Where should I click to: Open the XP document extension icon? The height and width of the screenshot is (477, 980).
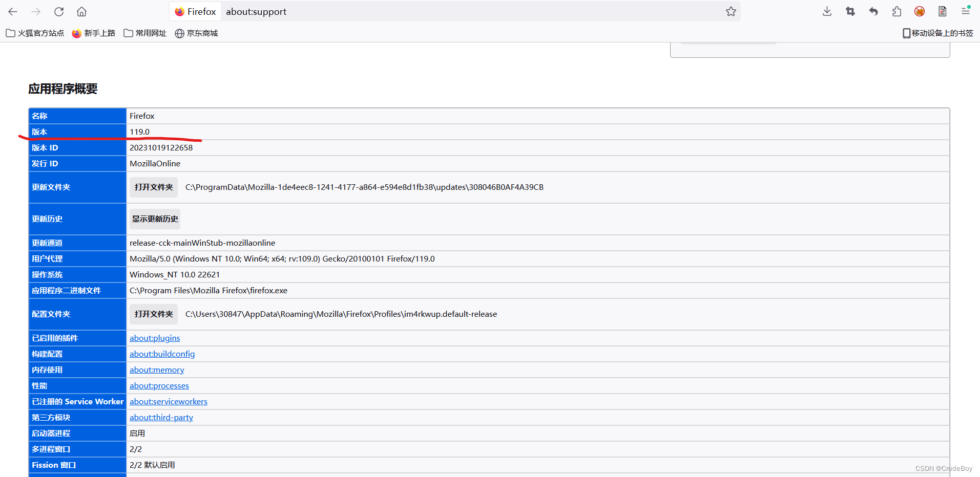(942, 11)
